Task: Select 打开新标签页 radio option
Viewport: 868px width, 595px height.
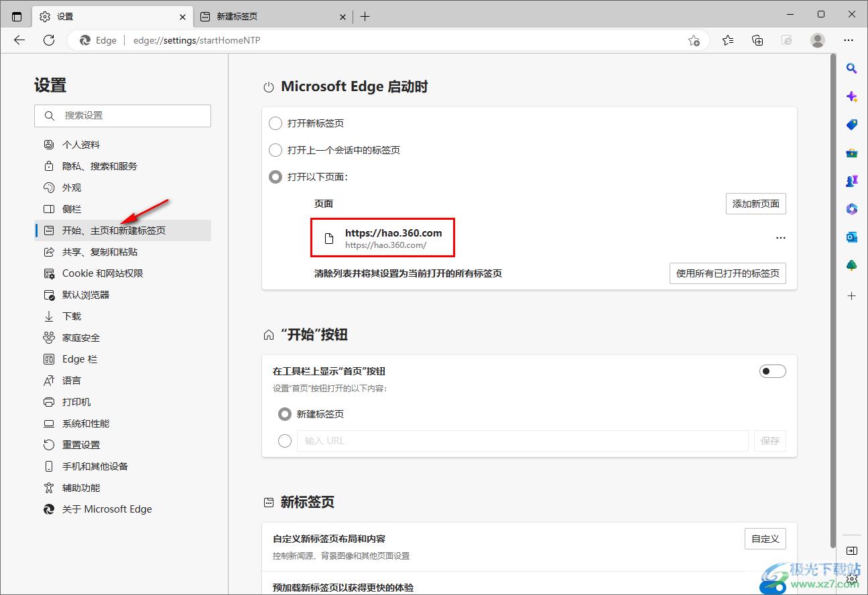Action: tap(275, 123)
